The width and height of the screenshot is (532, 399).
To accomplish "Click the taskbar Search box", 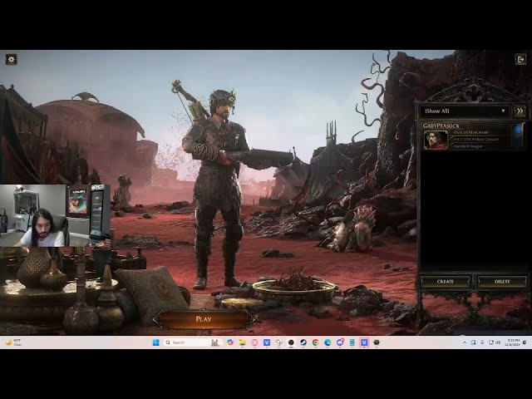I will [185, 342].
